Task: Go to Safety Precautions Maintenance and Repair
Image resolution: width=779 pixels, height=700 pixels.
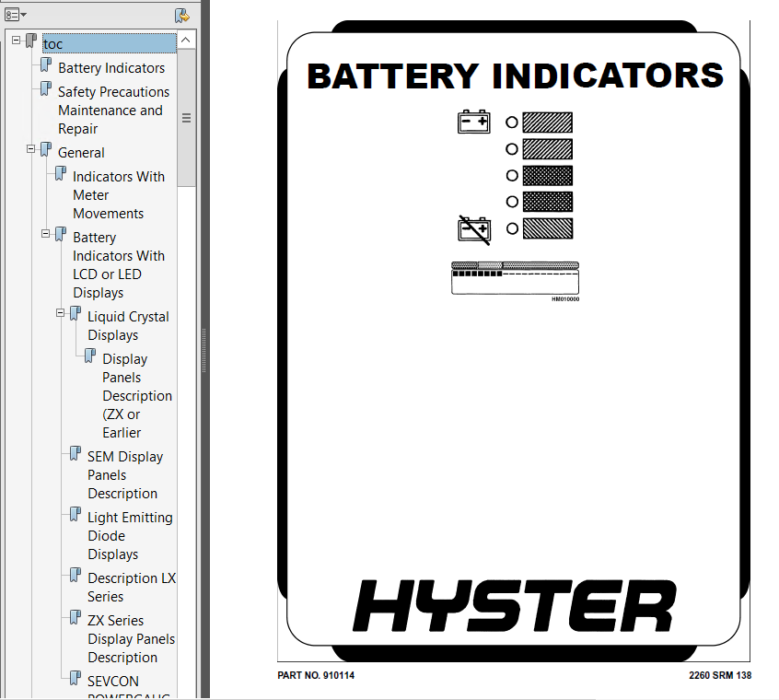Action: (x=114, y=111)
